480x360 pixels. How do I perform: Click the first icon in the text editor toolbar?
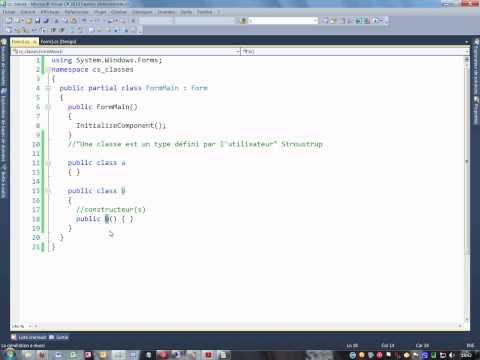[x=9, y=30]
